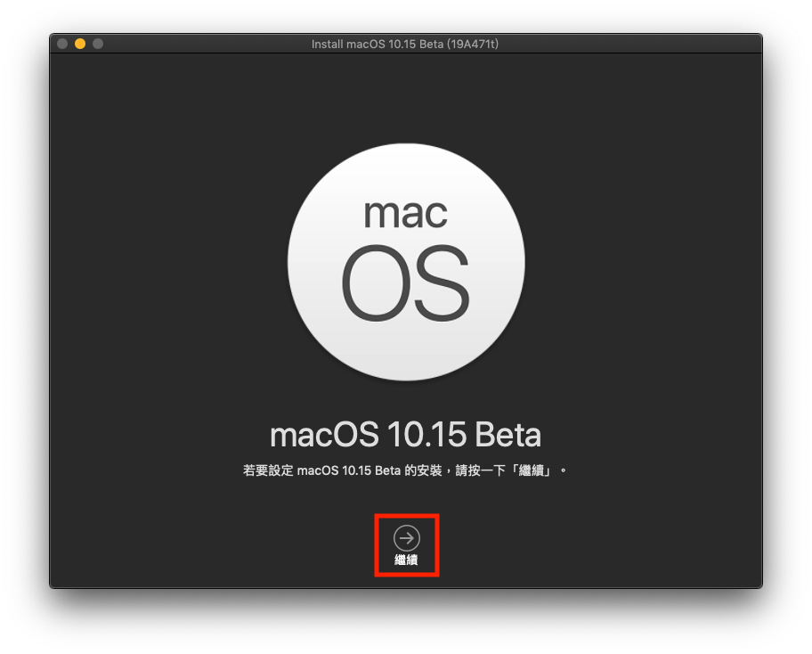
Task: Click the instruction text about 設定 macOS 10.15 Beta
Action: [404, 470]
